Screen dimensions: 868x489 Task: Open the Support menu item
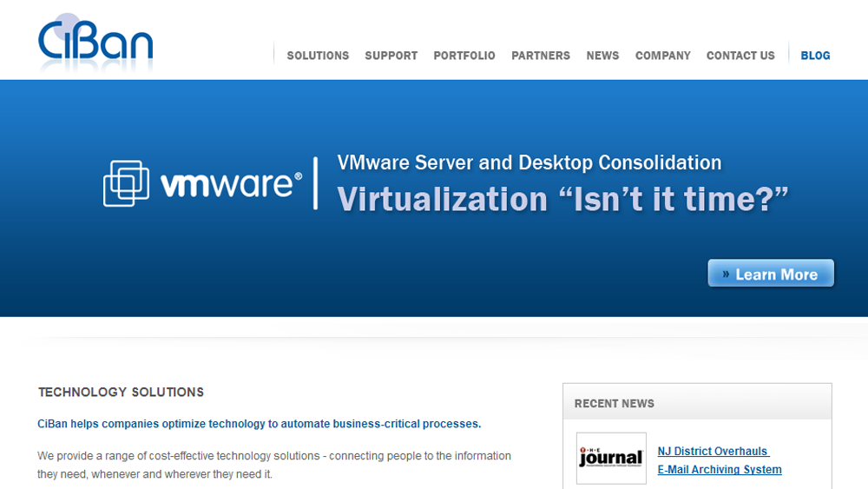391,56
